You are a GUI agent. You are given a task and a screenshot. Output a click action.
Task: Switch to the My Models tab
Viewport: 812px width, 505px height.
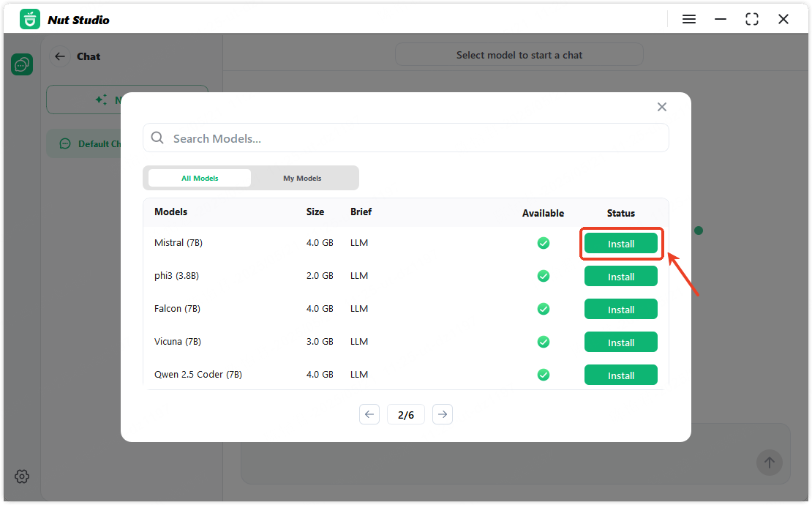point(302,178)
